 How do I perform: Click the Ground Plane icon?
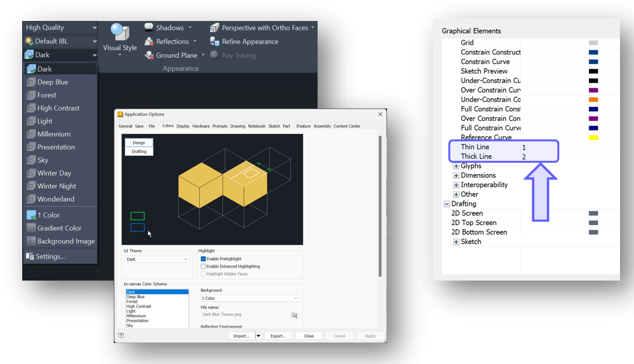point(149,55)
